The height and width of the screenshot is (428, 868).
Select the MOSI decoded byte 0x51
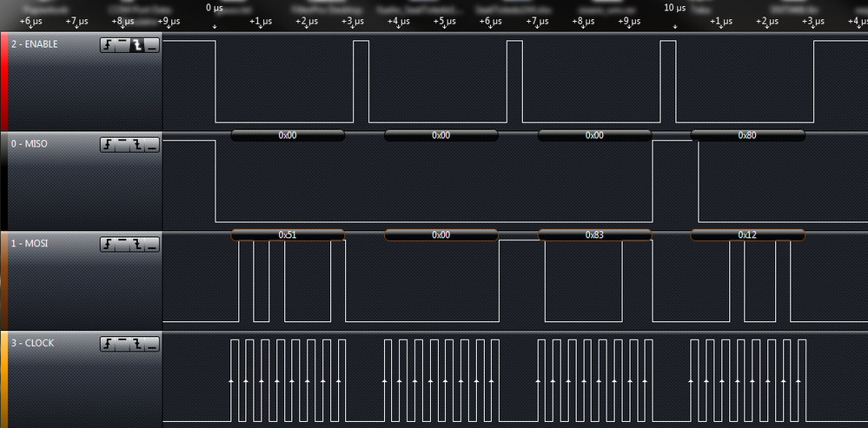pyautogui.click(x=288, y=235)
